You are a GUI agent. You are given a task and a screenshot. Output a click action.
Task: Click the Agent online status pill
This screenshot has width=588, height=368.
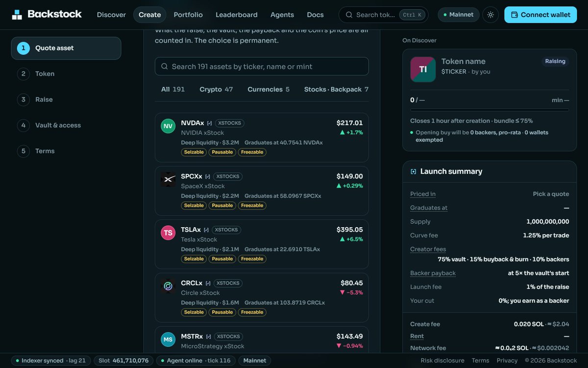[x=195, y=361]
